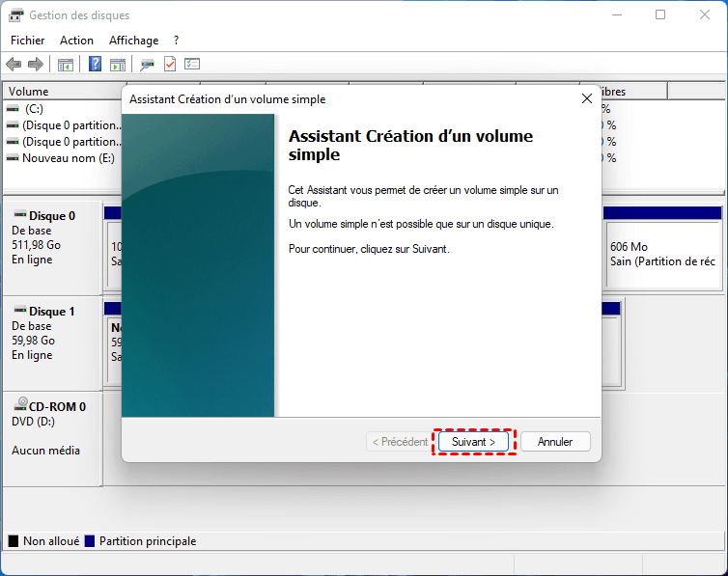Screen dimensions: 728x576
Task: Open the Fichier menu
Action: coord(27,41)
